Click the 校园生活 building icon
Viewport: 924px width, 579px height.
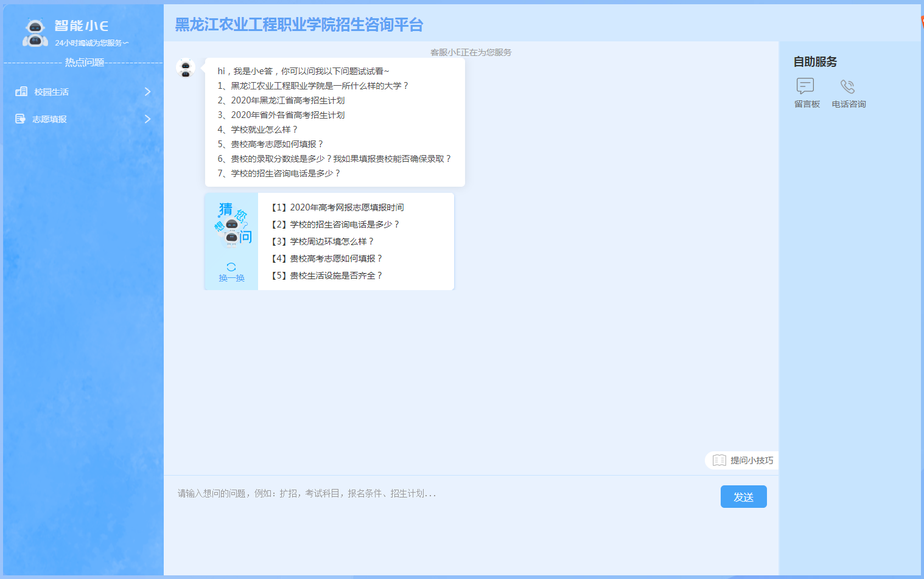pyautogui.click(x=21, y=91)
